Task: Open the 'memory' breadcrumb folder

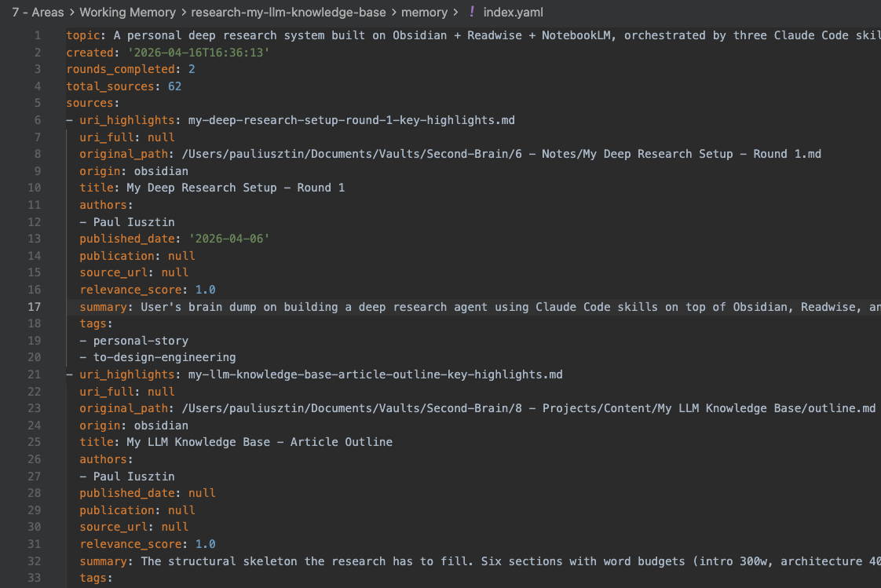Action: click(x=424, y=13)
